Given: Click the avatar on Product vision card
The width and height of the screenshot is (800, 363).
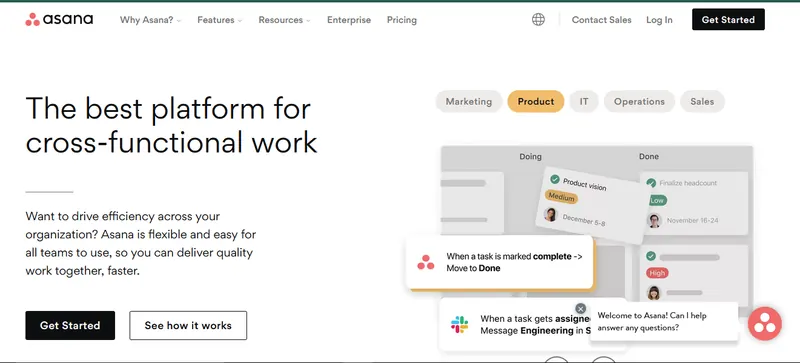Looking at the screenshot, I should [551, 214].
